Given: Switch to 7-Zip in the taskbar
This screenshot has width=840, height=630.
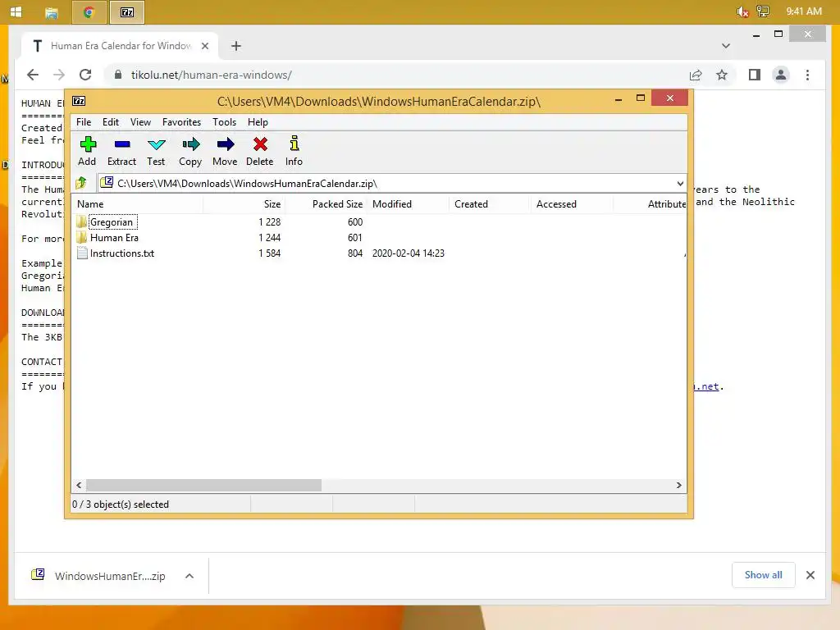Looking at the screenshot, I should click(x=127, y=12).
